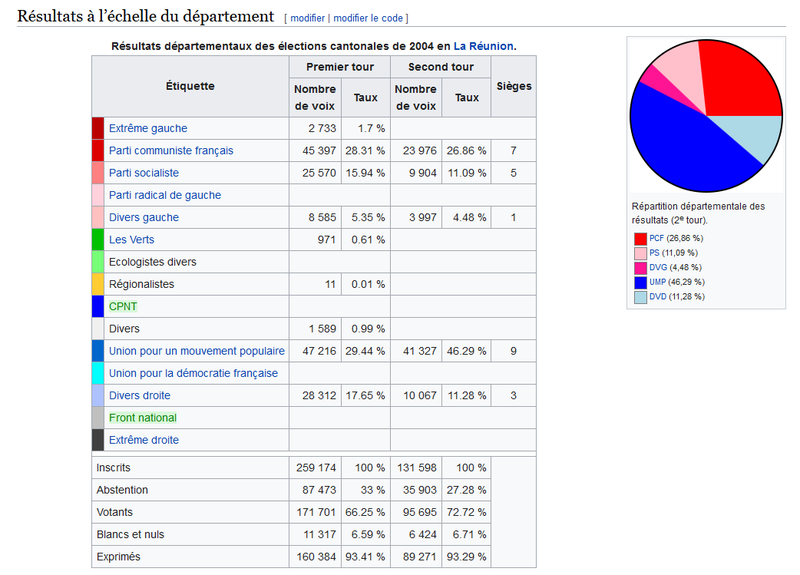Click the green Les Verts color cell
Screen dimensions: 800x575
coord(98,240)
